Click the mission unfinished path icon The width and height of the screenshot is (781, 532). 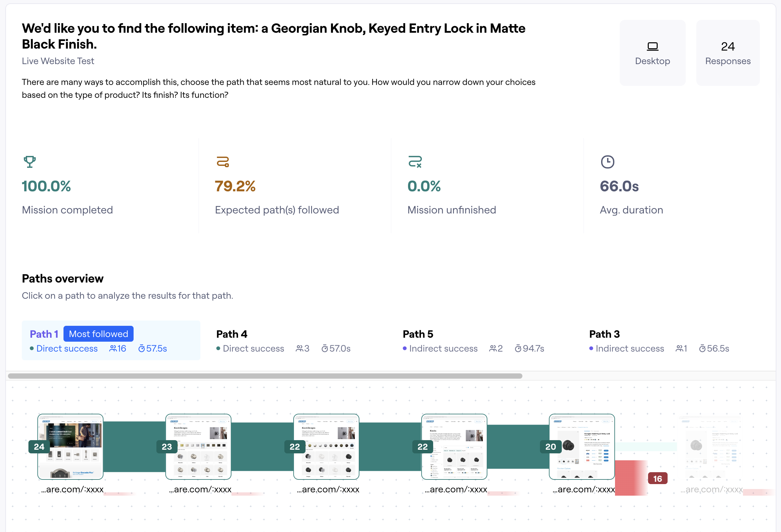[415, 162]
